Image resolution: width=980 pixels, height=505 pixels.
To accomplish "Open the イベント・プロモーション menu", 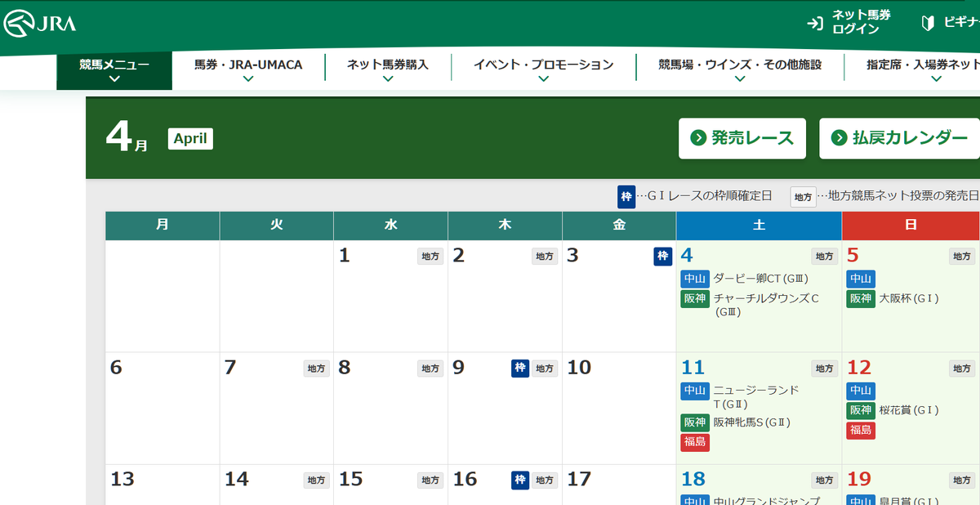I will click(x=543, y=70).
